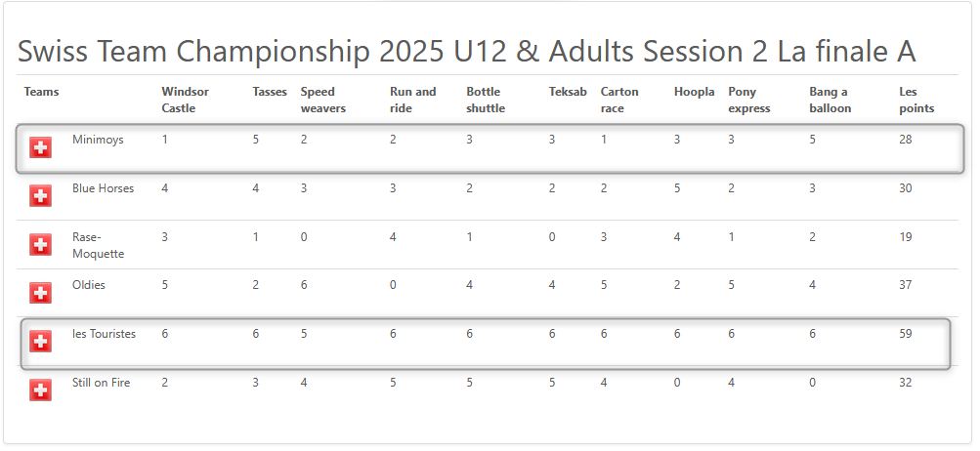Select les Touristes total score of 59
This screenshot has height=451, width=980.
(x=906, y=334)
